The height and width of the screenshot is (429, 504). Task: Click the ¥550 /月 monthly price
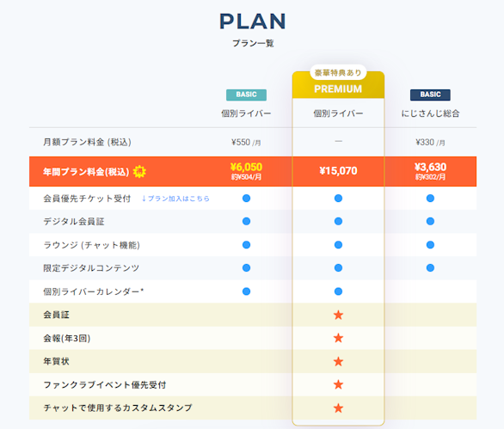246,142
